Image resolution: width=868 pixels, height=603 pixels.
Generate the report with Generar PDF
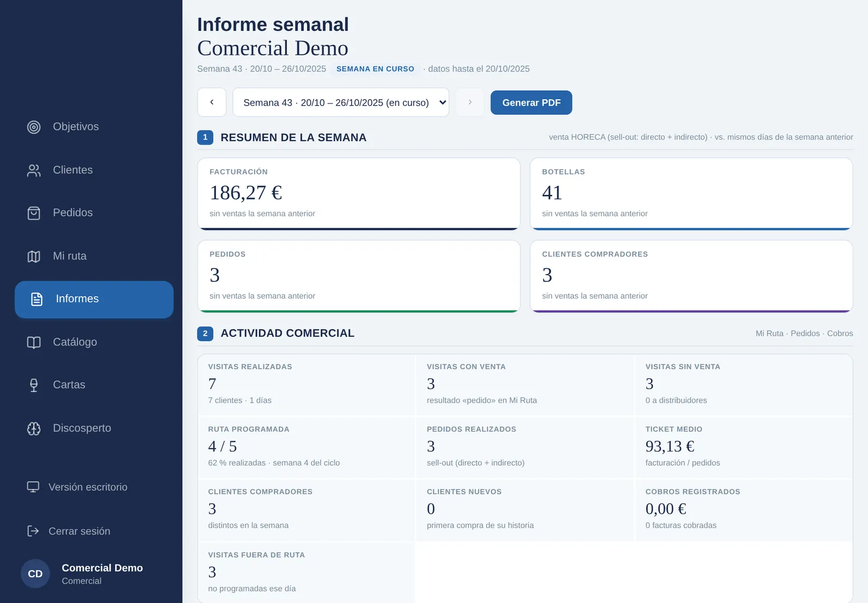(531, 102)
